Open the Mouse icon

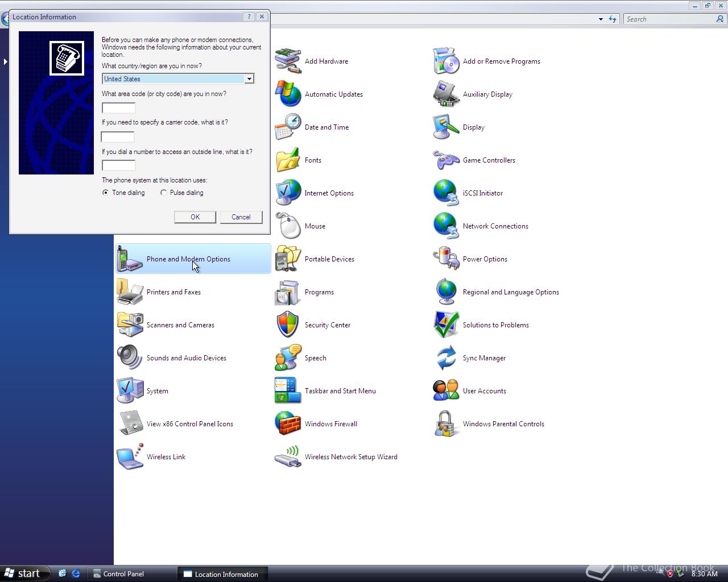(x=288, y=226)
